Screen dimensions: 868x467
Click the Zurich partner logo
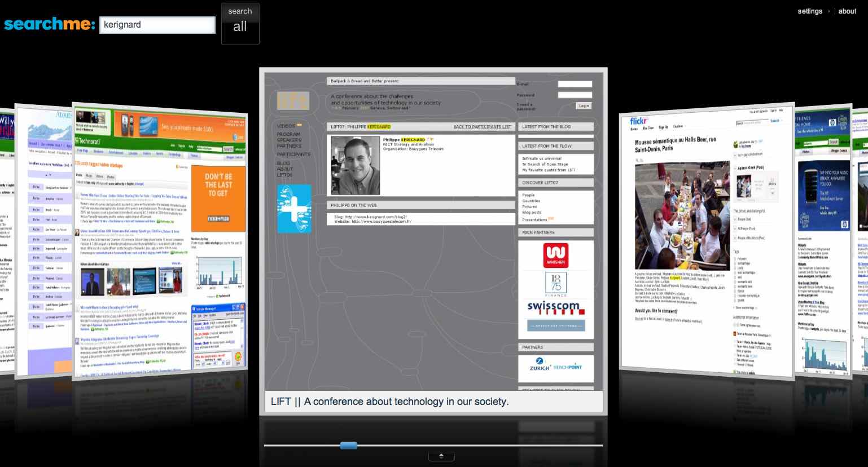540,364
